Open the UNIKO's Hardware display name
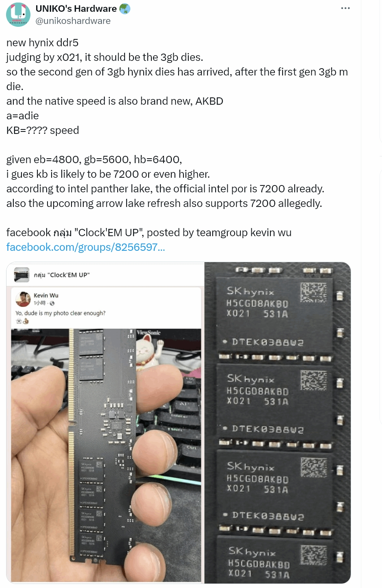 click(76, 9)
